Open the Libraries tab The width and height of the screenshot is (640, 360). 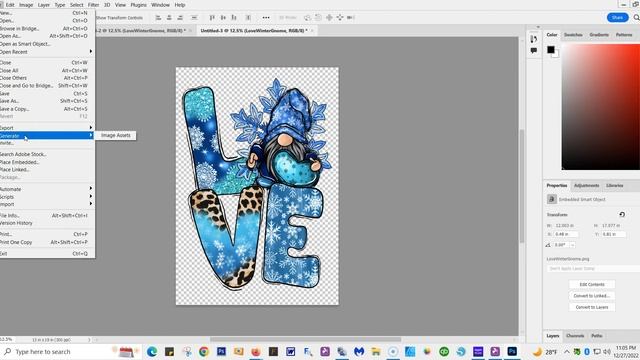(x=614, y=185)
